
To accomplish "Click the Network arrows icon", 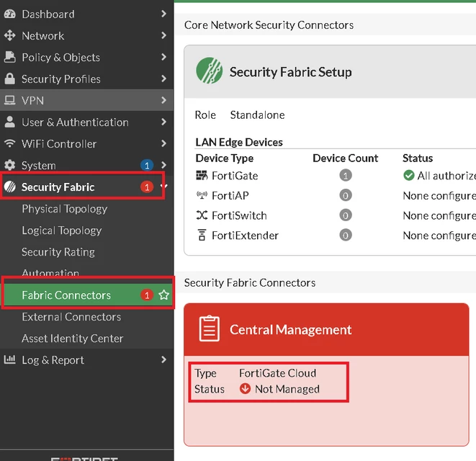I will [x=9, y=35].
